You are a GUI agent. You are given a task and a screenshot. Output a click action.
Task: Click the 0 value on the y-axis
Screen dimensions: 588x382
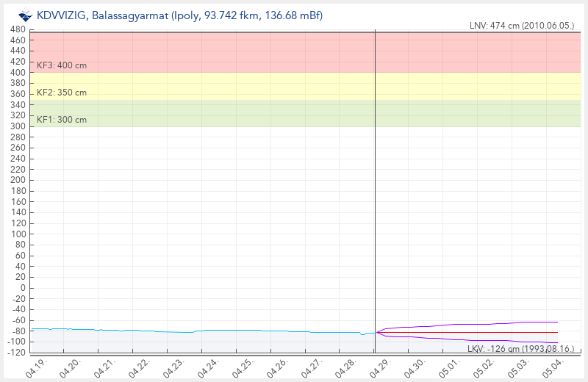[x=22, y=288]
